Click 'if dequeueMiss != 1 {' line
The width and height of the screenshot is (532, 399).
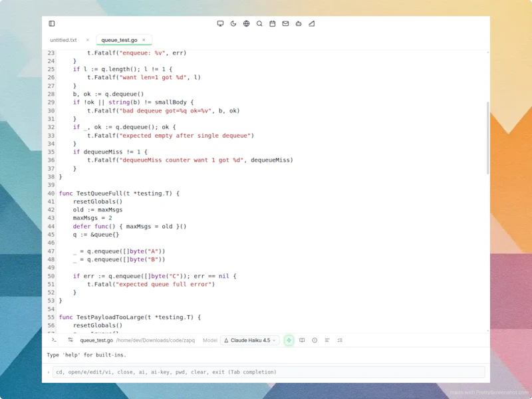[x=110, y=152]
